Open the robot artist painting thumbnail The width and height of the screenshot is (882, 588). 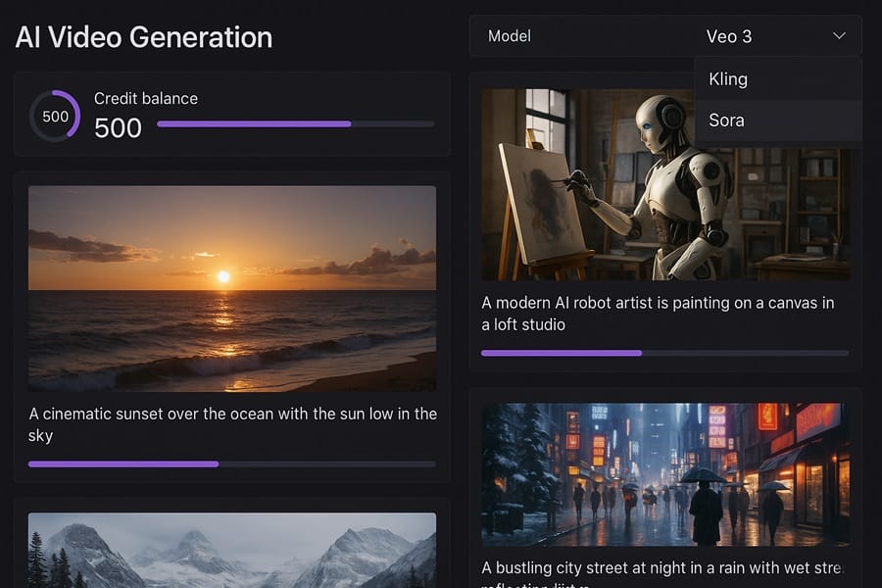coord(588,184)
